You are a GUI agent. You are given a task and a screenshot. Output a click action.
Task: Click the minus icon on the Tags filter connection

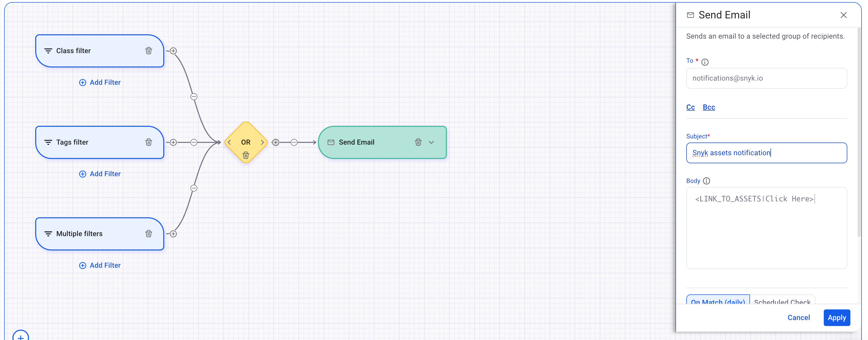pos(194,142)
